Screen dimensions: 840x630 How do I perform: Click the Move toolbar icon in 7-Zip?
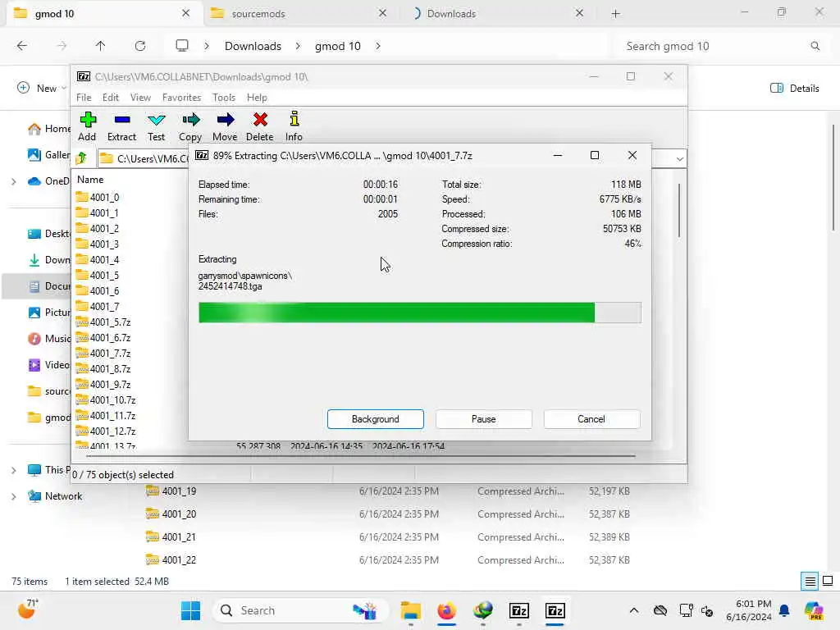point(225,126)
